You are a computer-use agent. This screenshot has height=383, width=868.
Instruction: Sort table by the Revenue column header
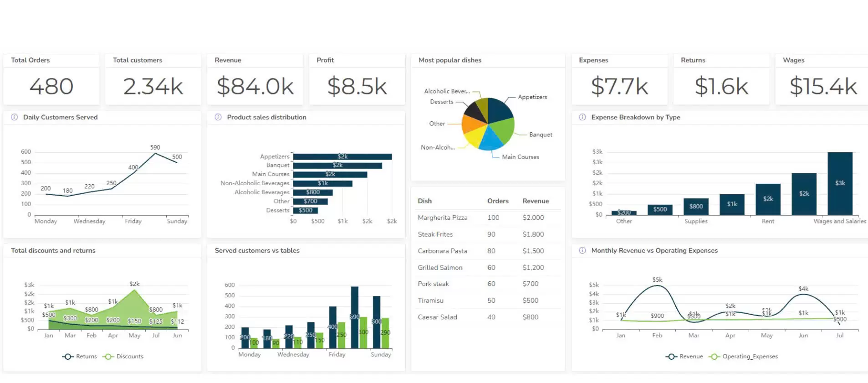[x=536, y=201]
